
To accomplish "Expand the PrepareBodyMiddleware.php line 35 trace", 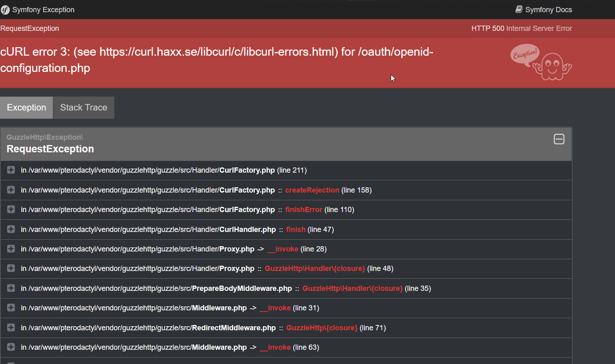I will click(11, 288).
